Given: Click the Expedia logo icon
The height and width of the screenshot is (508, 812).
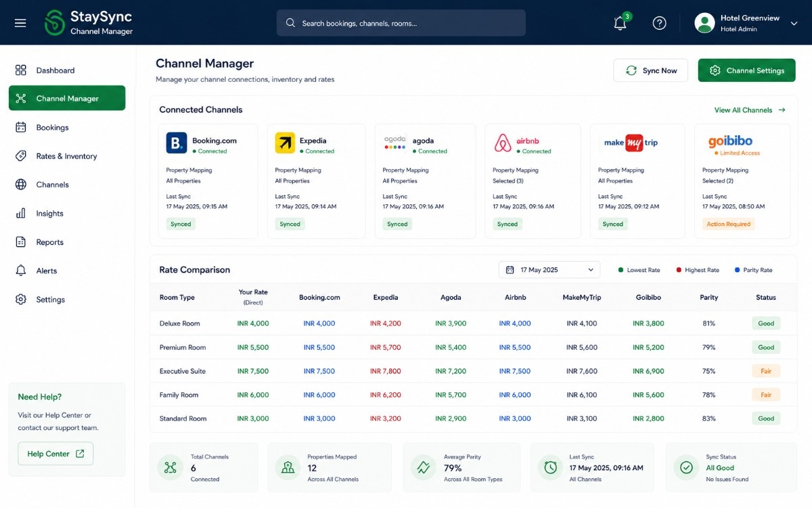Looking at the screenshot, I should tap(285, 143).
